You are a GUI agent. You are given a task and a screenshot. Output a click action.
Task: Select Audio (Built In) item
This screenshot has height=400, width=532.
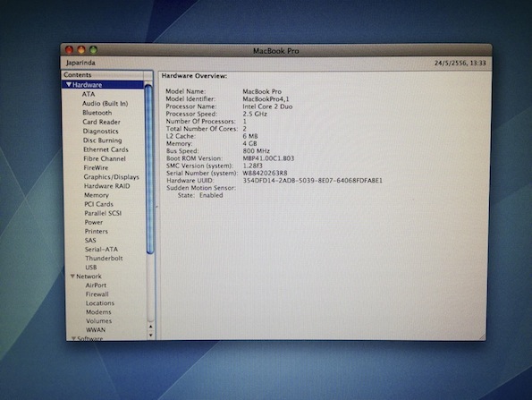point(105,104)
